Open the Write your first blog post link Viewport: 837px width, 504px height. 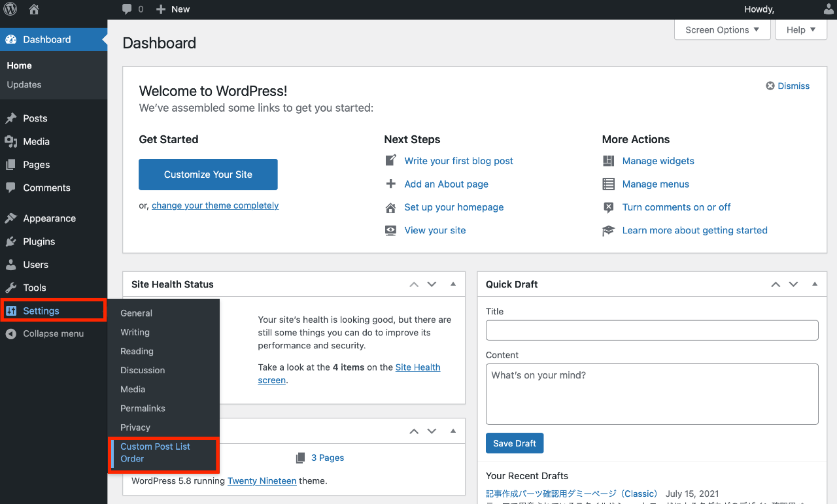459,161
